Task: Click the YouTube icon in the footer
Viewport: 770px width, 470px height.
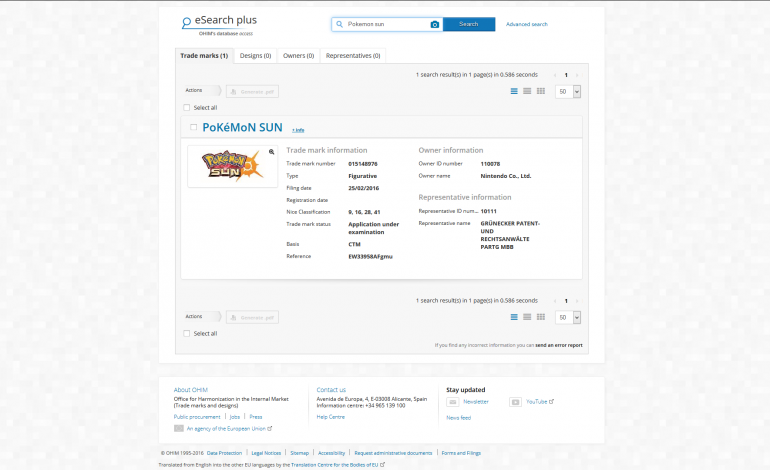Action: click(515, 401)
